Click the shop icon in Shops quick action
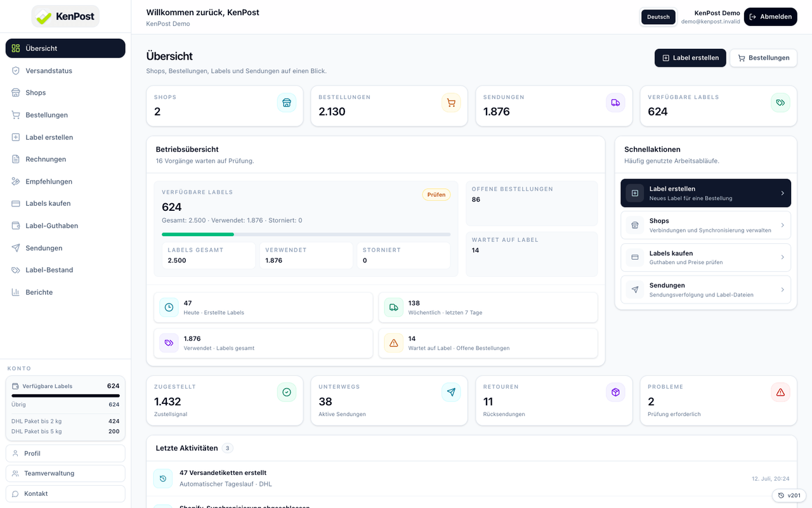This screenshot has width=812, height=508. click(635, 225)
